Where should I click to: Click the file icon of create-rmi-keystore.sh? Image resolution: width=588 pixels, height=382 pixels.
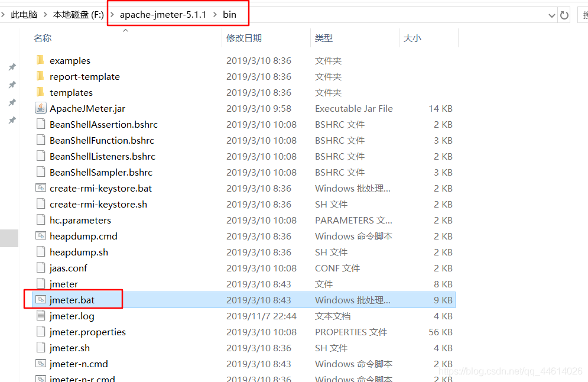(41, 204)
